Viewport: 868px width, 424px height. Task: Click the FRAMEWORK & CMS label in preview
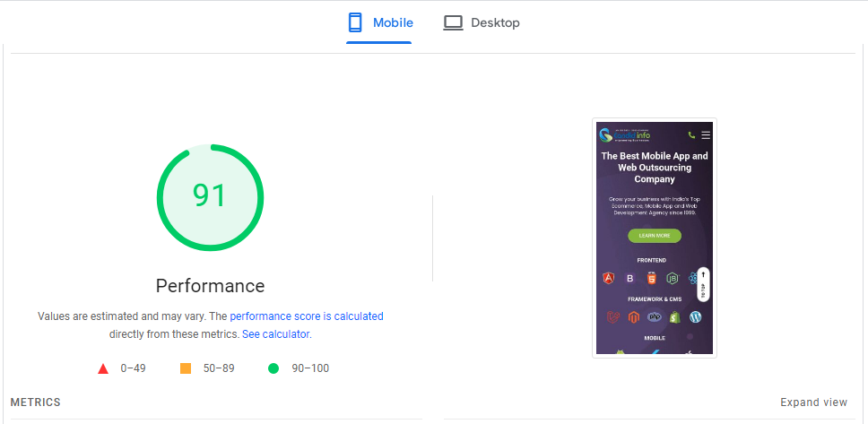tap(655, 299)
